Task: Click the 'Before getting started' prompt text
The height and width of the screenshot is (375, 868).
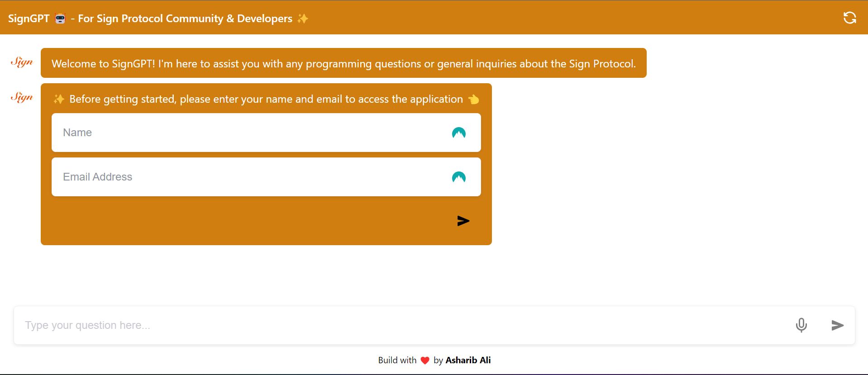Action: point(266,99)
